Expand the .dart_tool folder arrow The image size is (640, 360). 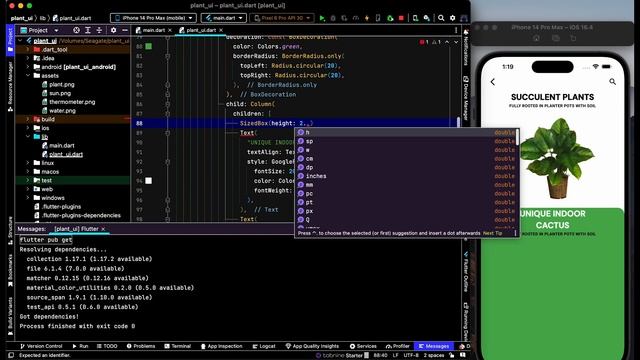28,49
